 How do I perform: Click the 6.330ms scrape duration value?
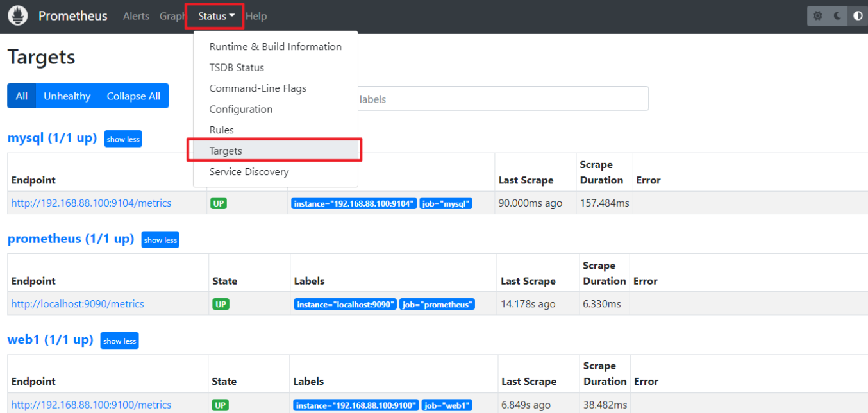601,304
